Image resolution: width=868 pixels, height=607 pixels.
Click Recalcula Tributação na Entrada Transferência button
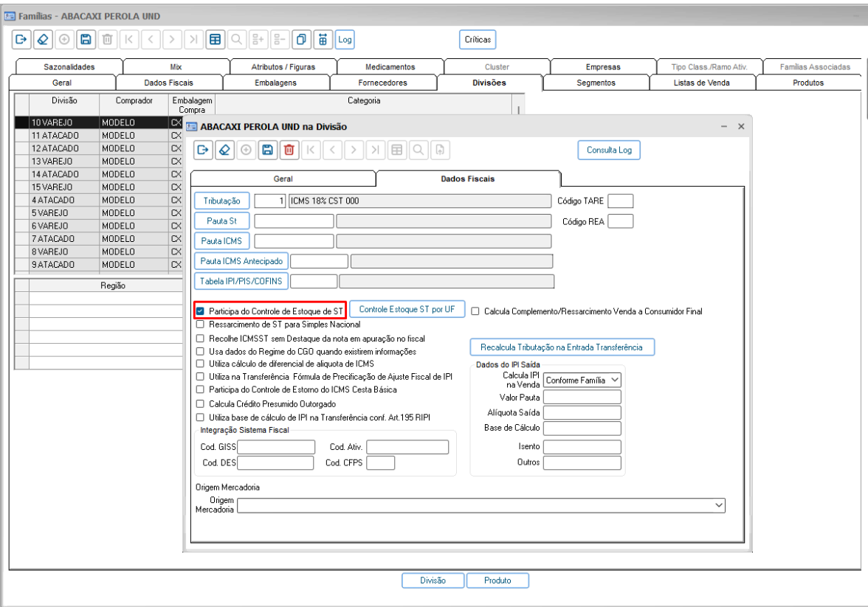coord(562,347)
